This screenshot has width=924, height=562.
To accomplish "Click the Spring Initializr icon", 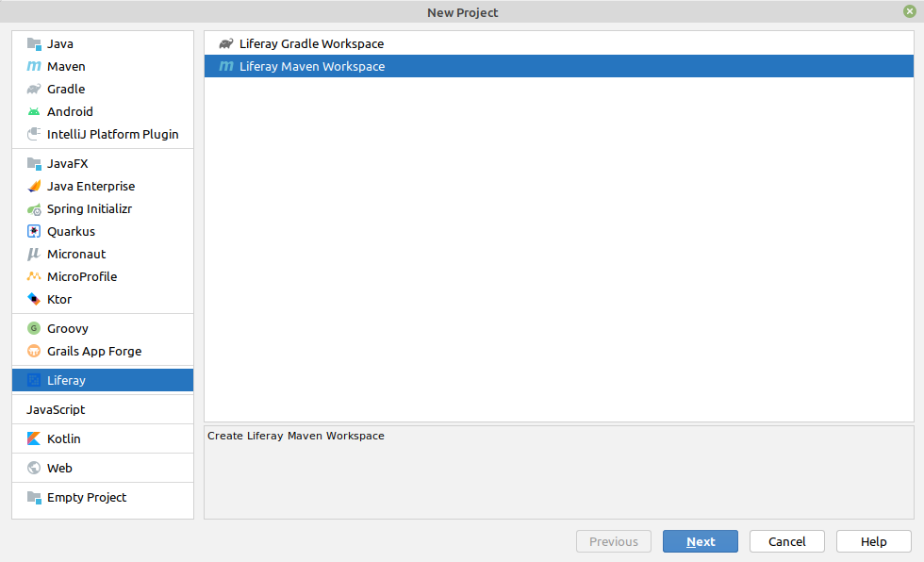I will coord(34,208).
